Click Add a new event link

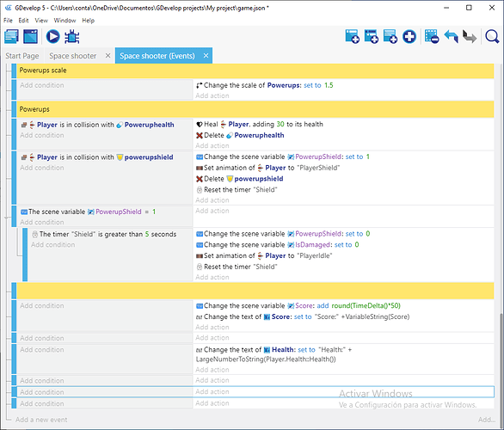coord(41,420)
